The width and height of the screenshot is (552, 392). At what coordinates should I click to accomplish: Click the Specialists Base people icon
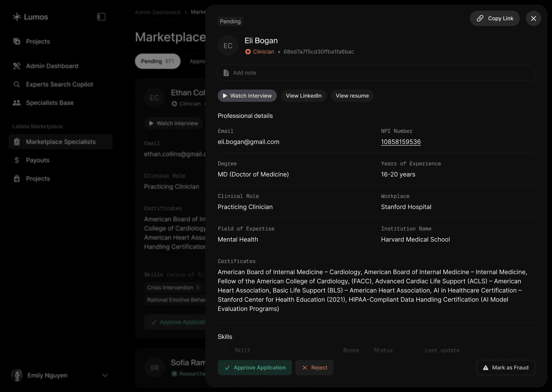17,103
